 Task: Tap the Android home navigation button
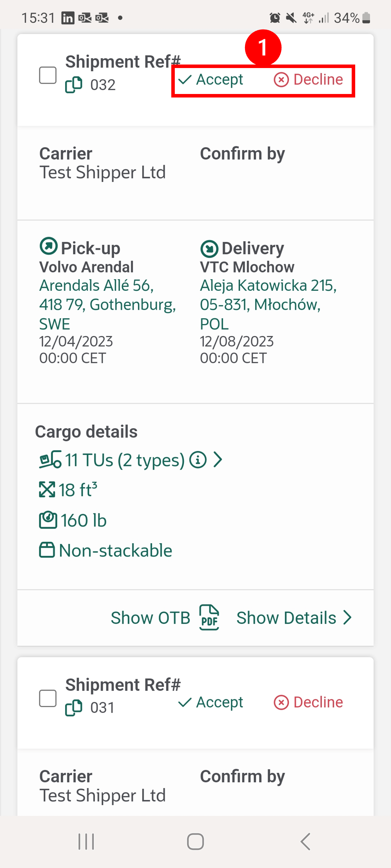click(x=195, y=842)
